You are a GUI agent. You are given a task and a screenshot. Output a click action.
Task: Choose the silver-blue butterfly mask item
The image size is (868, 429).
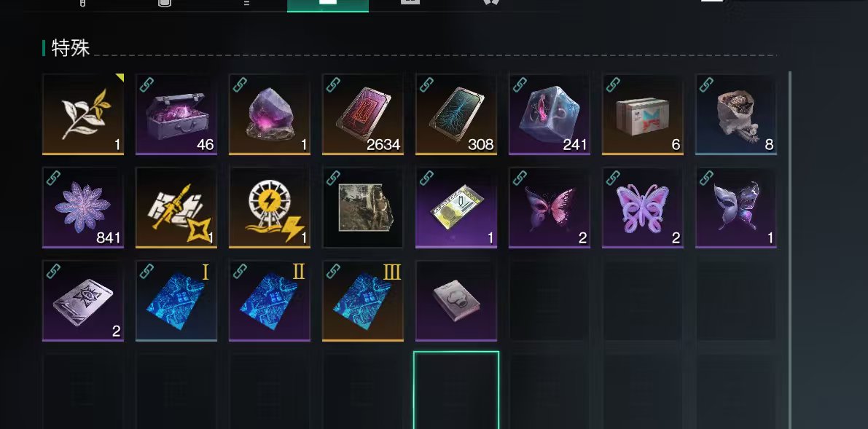736,208
